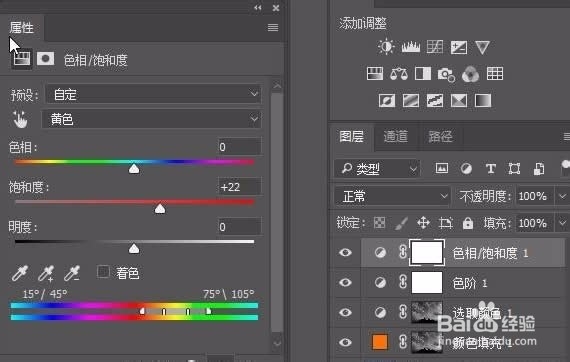This screenshot has width=570, height=362.
Task: Filter layers by type layers
Action: [490, 168]
